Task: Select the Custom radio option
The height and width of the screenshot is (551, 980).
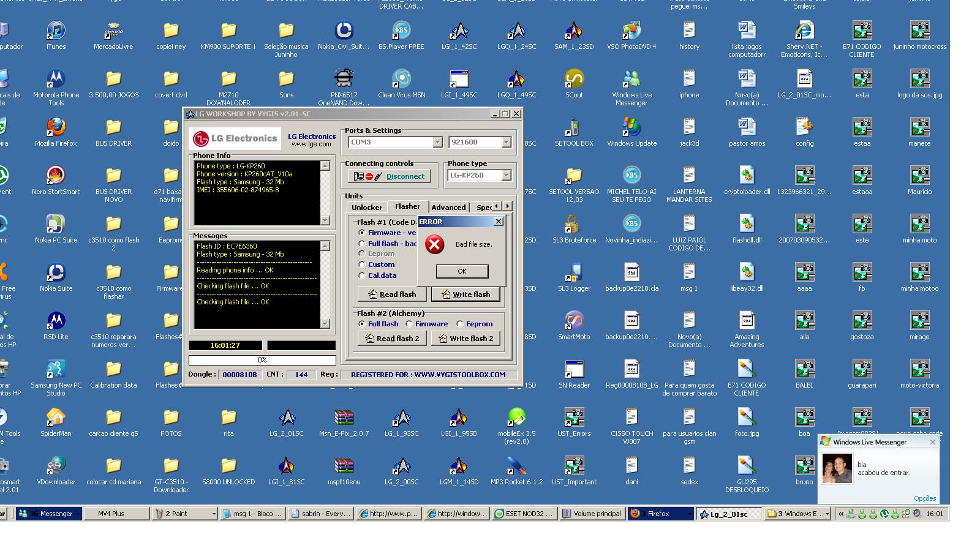Action: [x=362, y=264]
